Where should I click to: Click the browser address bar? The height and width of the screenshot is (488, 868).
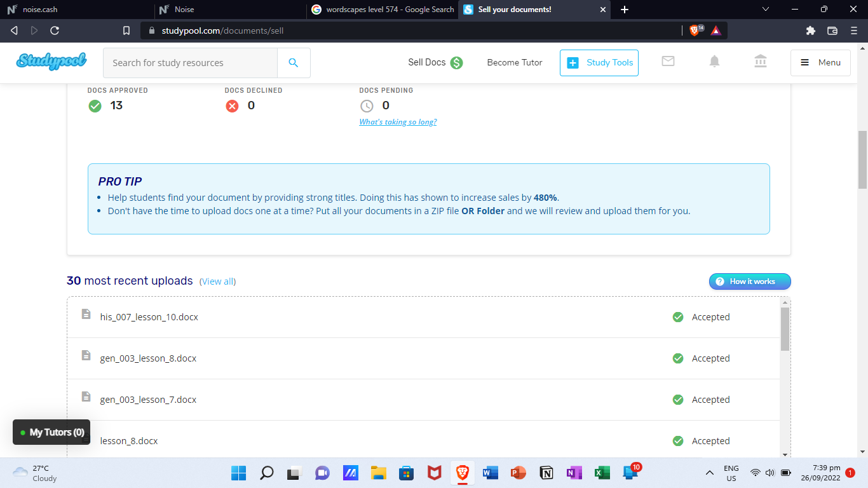pyautogui.click(x=410, y=30)
